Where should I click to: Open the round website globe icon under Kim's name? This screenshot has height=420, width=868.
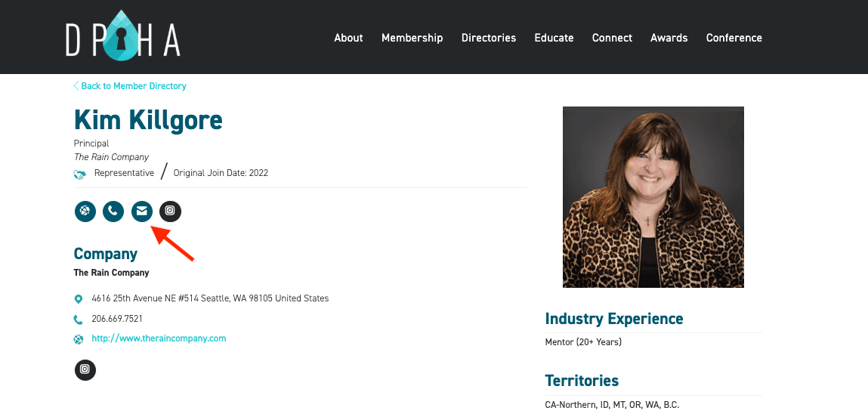pyautogui.click(x=85, y=212)
